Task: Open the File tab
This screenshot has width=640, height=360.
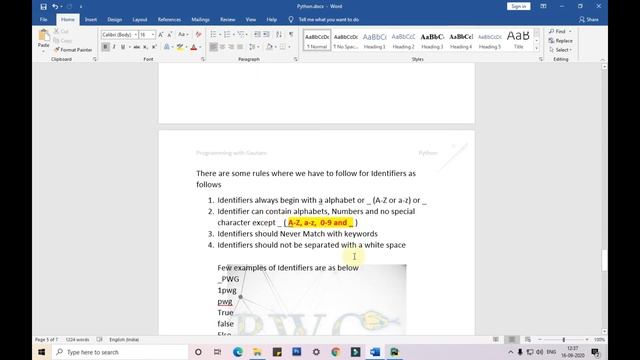Action: point(44,20)
